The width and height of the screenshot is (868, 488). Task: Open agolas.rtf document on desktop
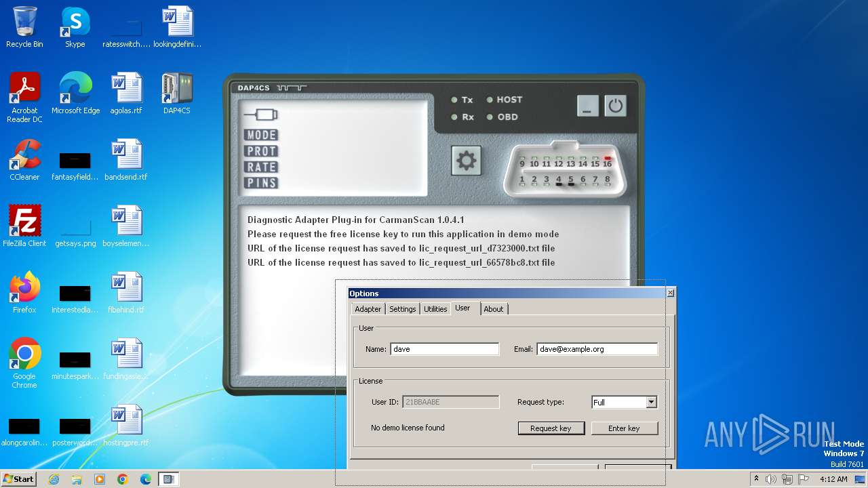pos(126,94)
